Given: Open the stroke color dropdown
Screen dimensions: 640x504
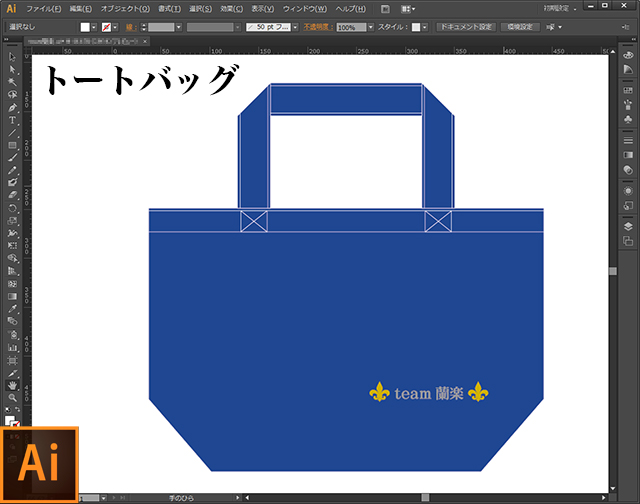Looking at the screenshot, I should pyautogui.click(x=115, y=27).
